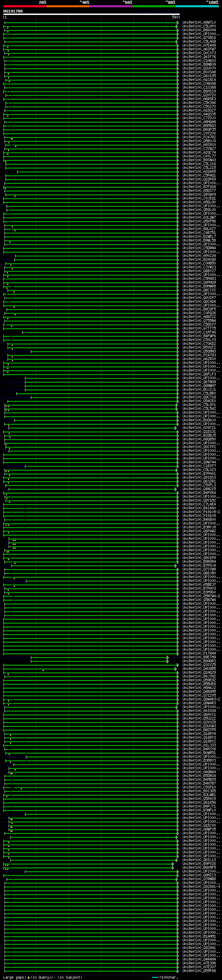Viewport: 222px width, 980px height.
Task: Select the red 20% identity color band
Action: click(25, 6)
